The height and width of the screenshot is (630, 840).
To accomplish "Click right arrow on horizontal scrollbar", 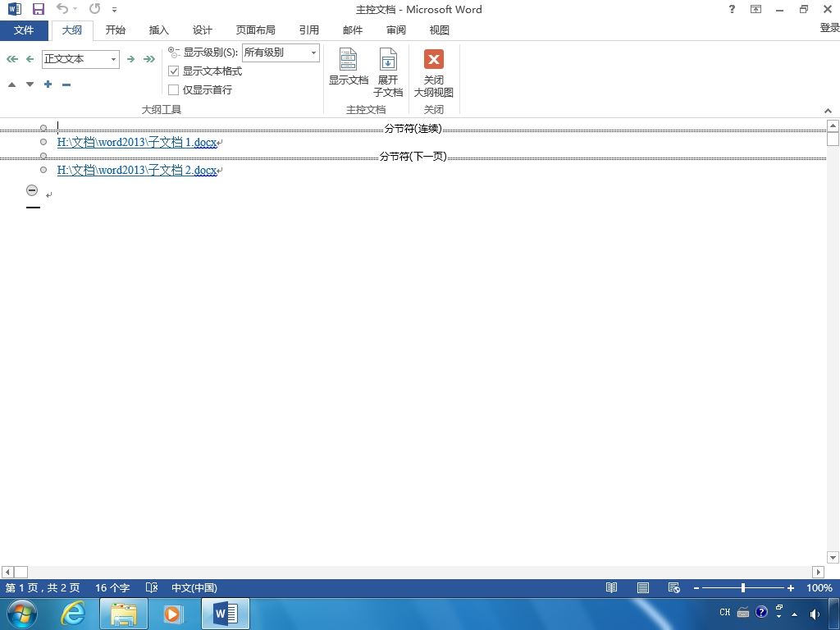I will point(818,572).
